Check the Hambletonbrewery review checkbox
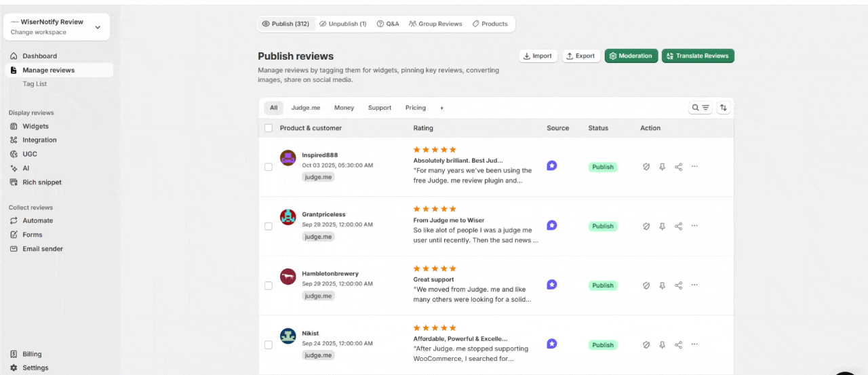This screenshot has height=375, width=868. point(269,285)
